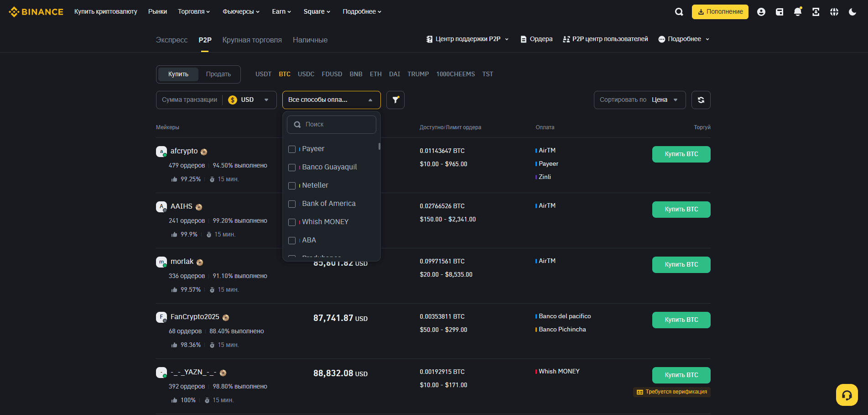Click the payment method search field

331,125
